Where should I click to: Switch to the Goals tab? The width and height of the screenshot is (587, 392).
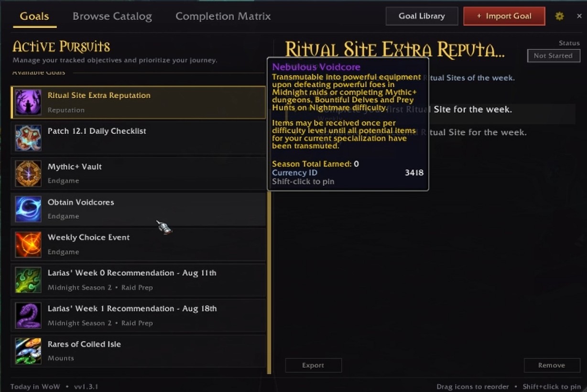34,16
